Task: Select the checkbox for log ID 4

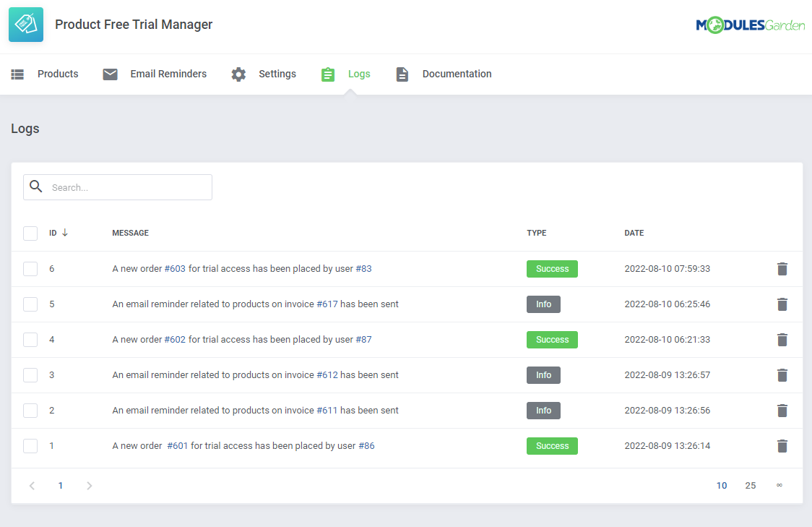Action: (30, 340)
